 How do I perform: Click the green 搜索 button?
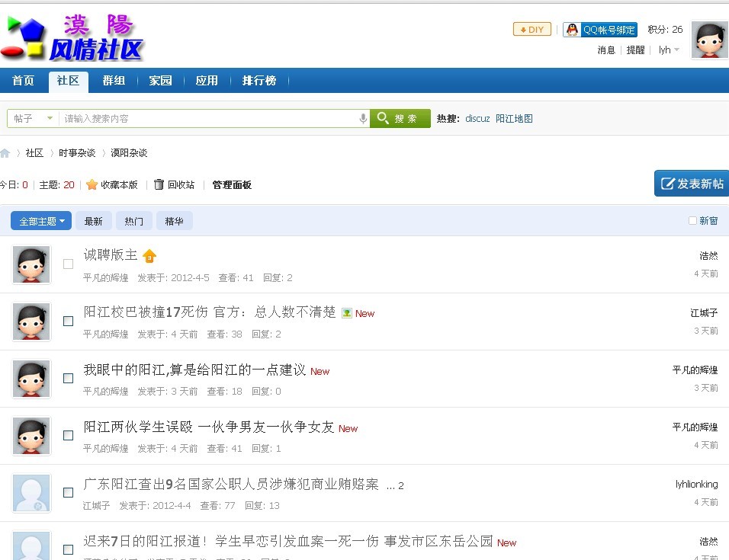[x=400, y=118]
